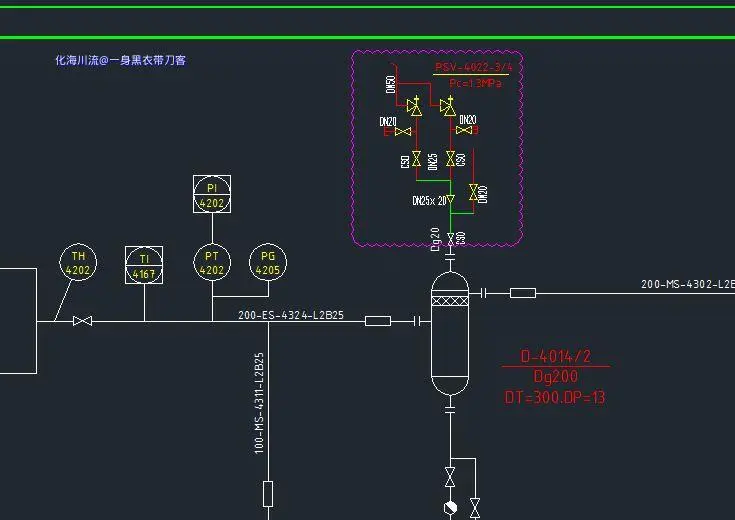Select the Dg20 valve just above the vessel

pos(450,239)
